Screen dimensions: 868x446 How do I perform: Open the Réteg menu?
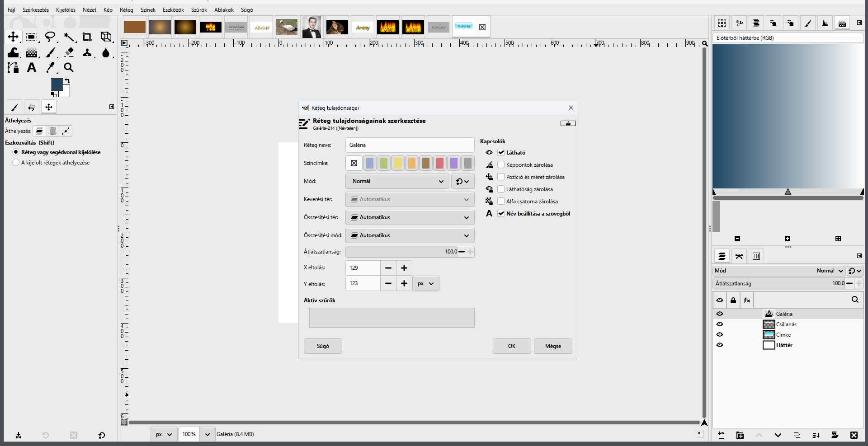tap(127, 10)
